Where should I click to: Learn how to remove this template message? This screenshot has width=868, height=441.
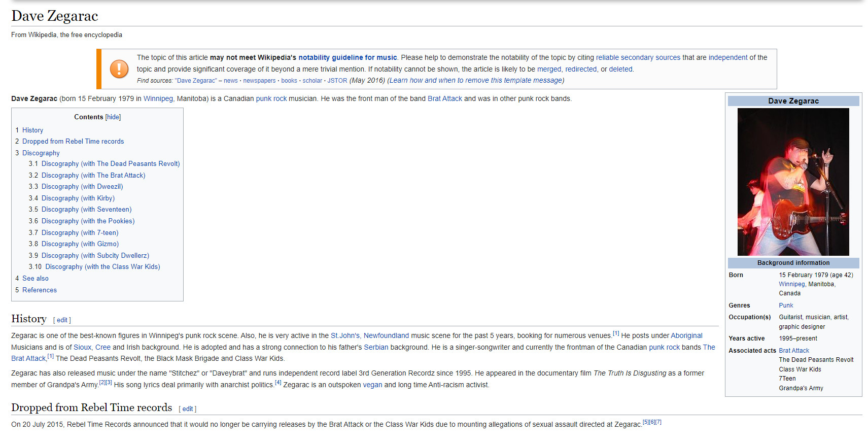tap(476, 81)
